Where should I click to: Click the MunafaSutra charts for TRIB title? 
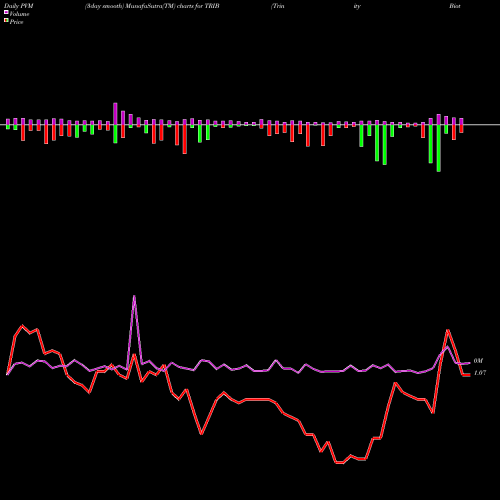pyautogui.click(x=152, y=6)
